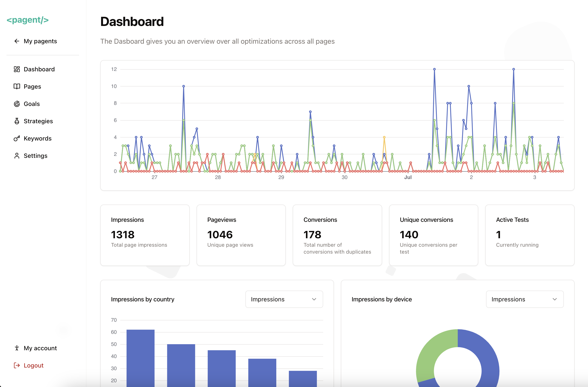This screenshot has height=387, width=588.
Task: Open the Settings section
Action: [x=43, y=156]
